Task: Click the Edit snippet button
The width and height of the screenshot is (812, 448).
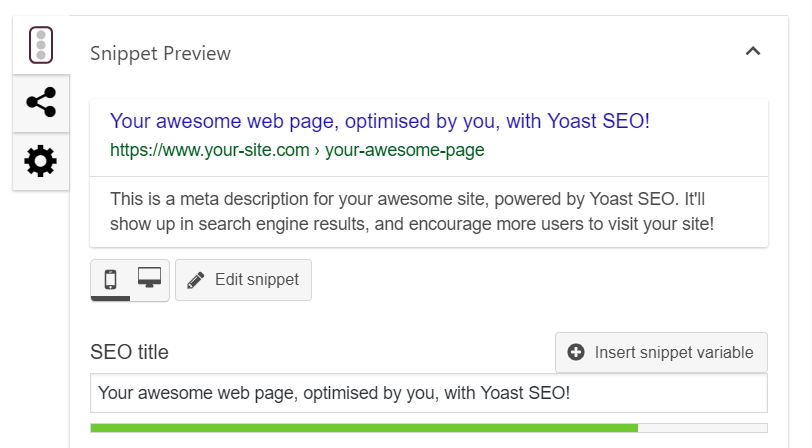Action: pyautogui.click(x=243, y=280)
